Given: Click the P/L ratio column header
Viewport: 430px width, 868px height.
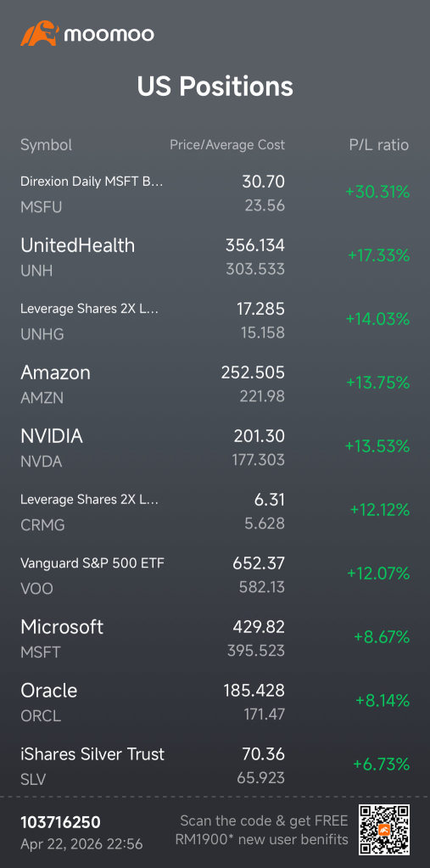Looking at the screenshot, I should point(379,145).
